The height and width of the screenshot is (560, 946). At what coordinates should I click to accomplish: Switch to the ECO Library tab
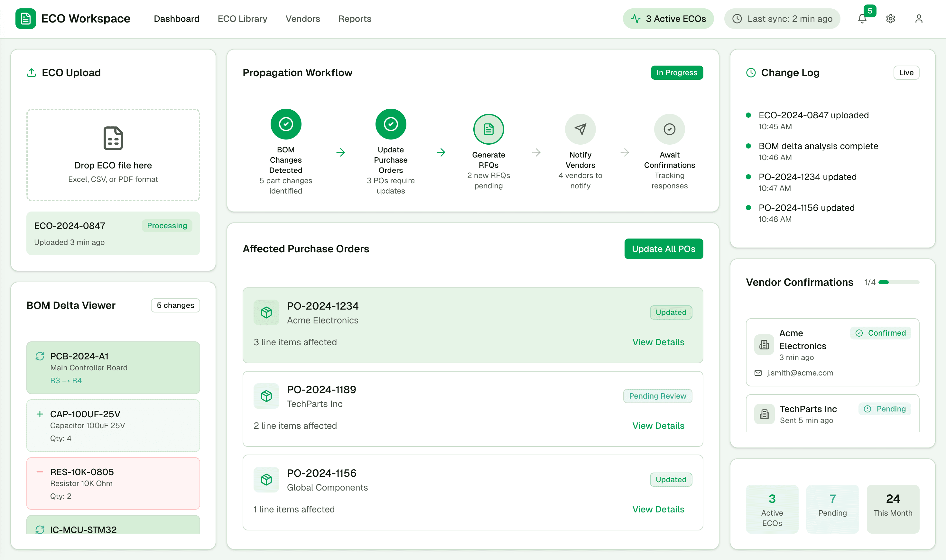242,19
